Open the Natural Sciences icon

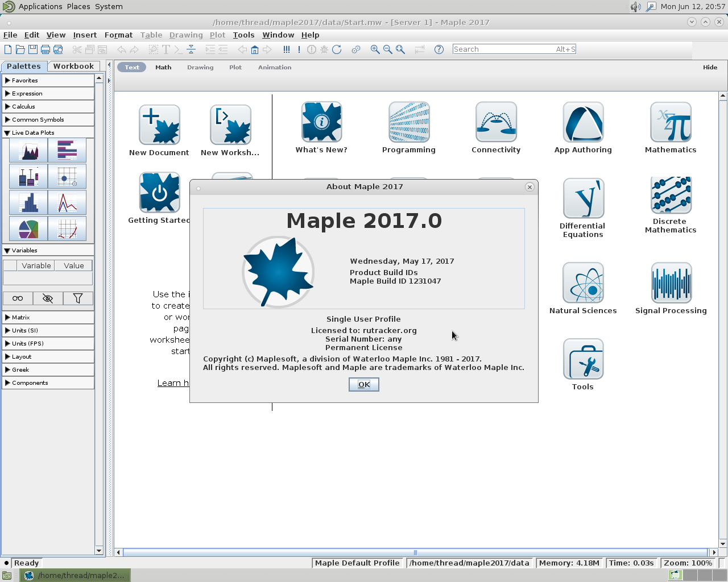click(x=583, y=283)
